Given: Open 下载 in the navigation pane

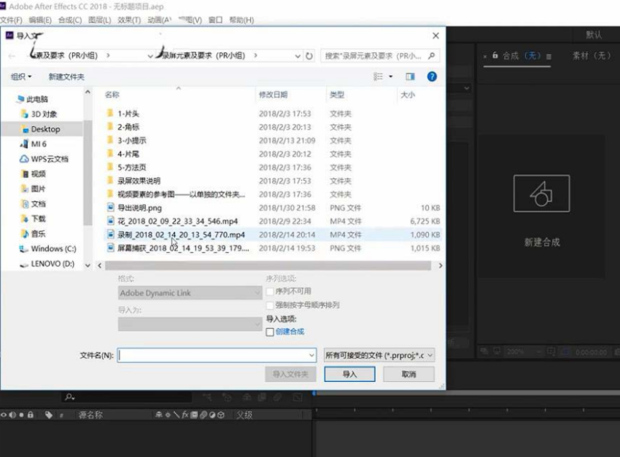Looking at the screenshot, I should pyautogui.click(x=33, y=219).
